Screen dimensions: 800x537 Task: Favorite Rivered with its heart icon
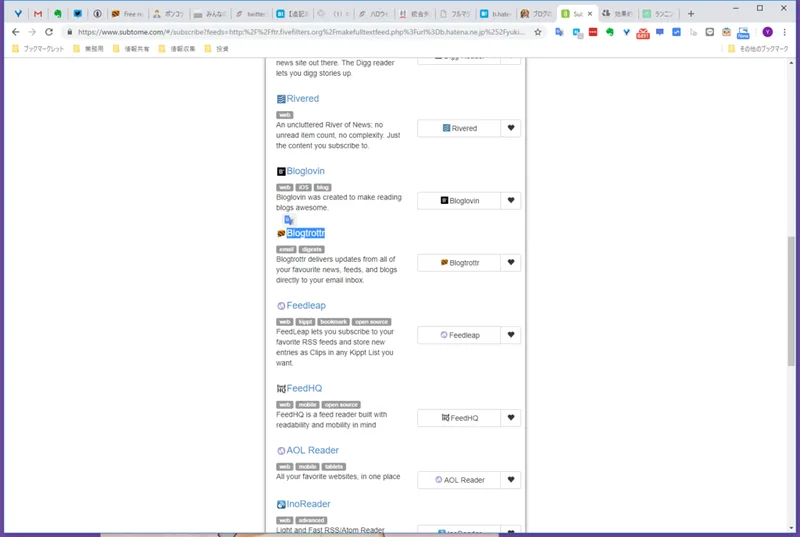(x=511, y=128)
